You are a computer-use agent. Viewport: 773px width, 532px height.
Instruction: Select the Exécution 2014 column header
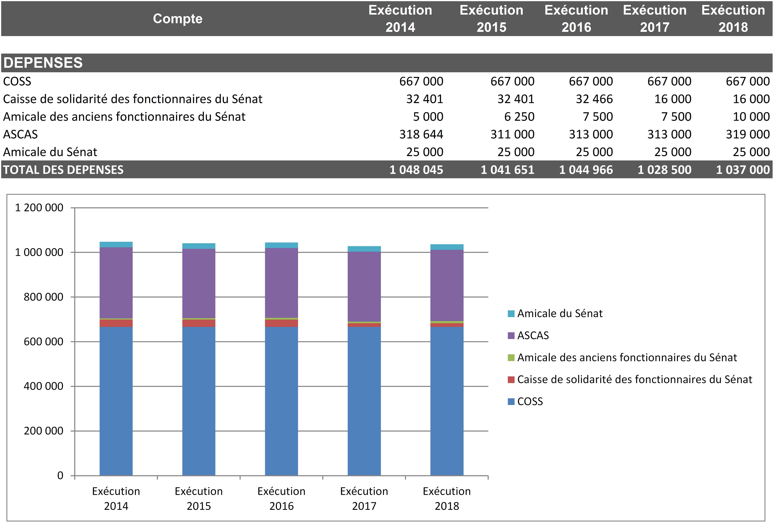coord(400,19)
